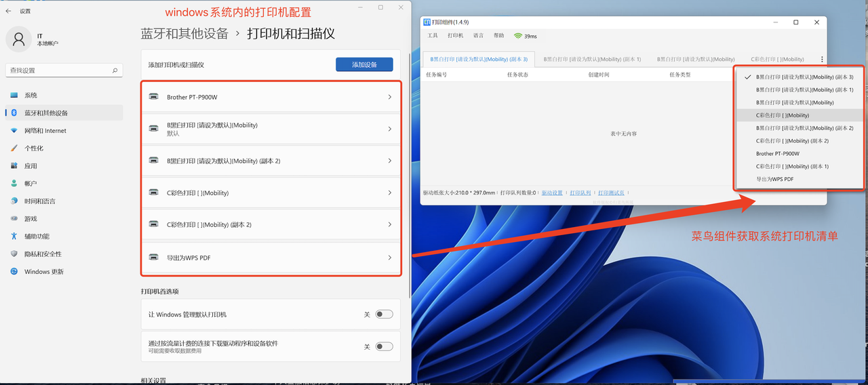Open 应用 settings section
Screen dimensions: 868x385
[64, 166]
